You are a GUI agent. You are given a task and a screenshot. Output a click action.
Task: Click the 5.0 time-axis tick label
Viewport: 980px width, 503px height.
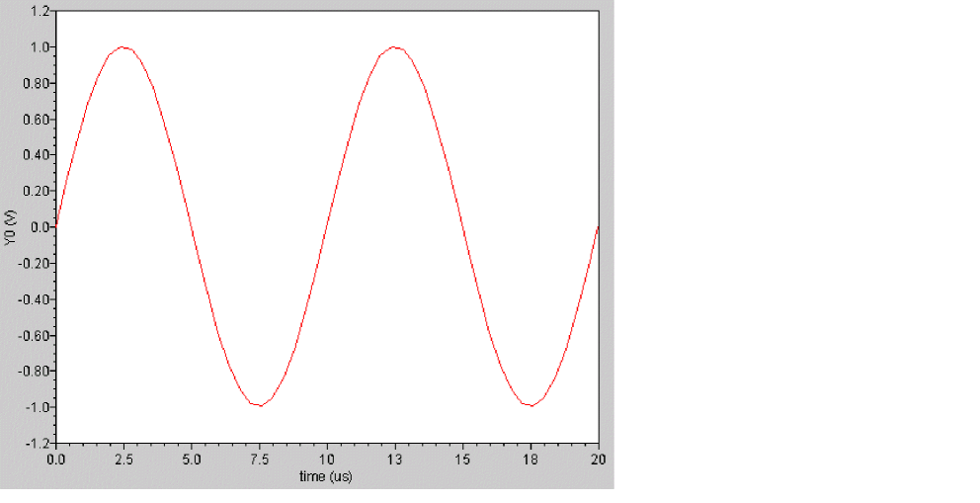tap(192, 460)
